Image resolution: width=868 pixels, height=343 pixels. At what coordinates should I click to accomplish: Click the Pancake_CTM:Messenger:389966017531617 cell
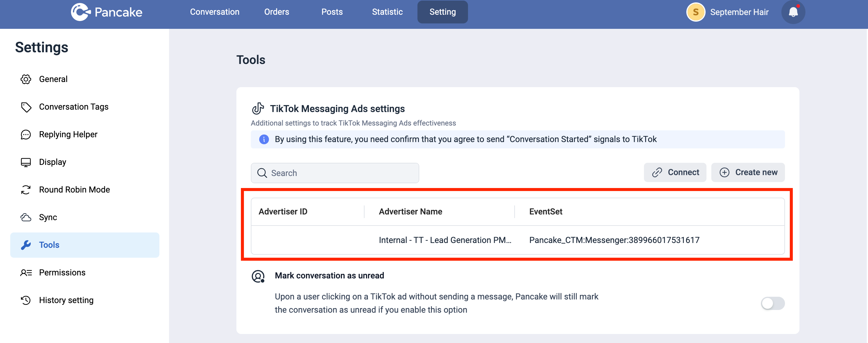click(614, 240)
